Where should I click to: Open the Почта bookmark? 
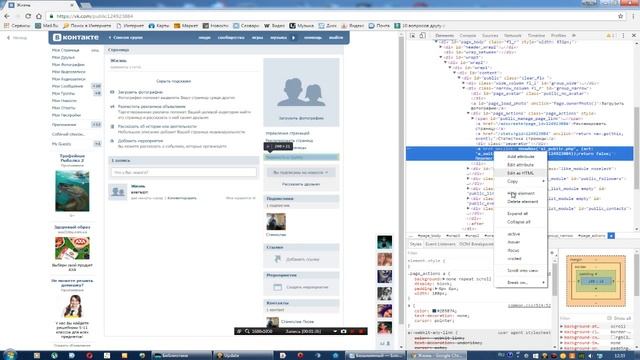tap(379, 25)
